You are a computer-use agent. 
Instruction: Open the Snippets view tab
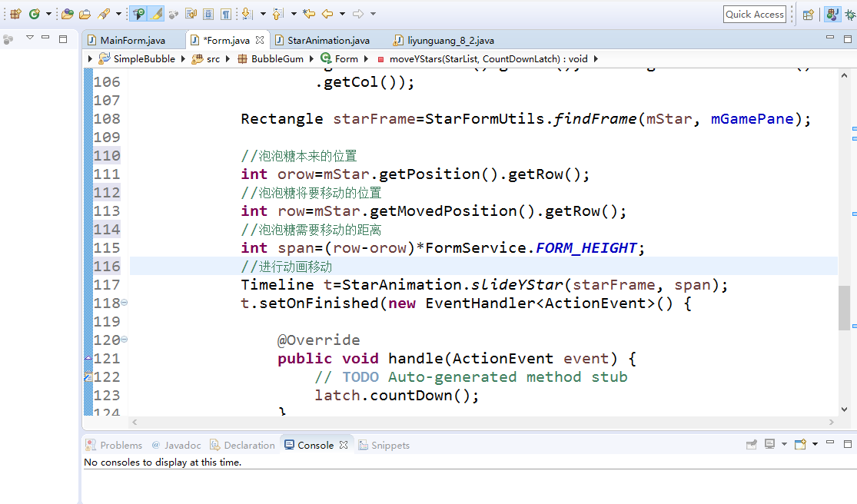[x=384, y=445]
